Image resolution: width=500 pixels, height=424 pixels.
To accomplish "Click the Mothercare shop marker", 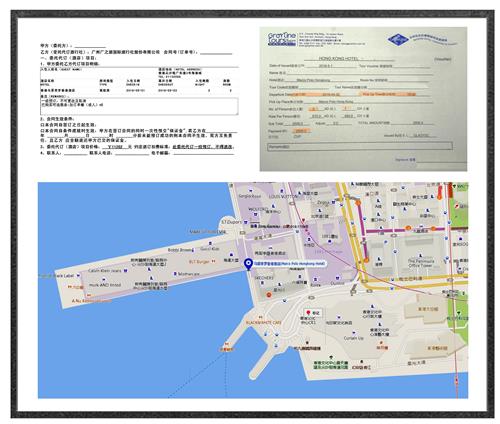I will coord(175,273).
